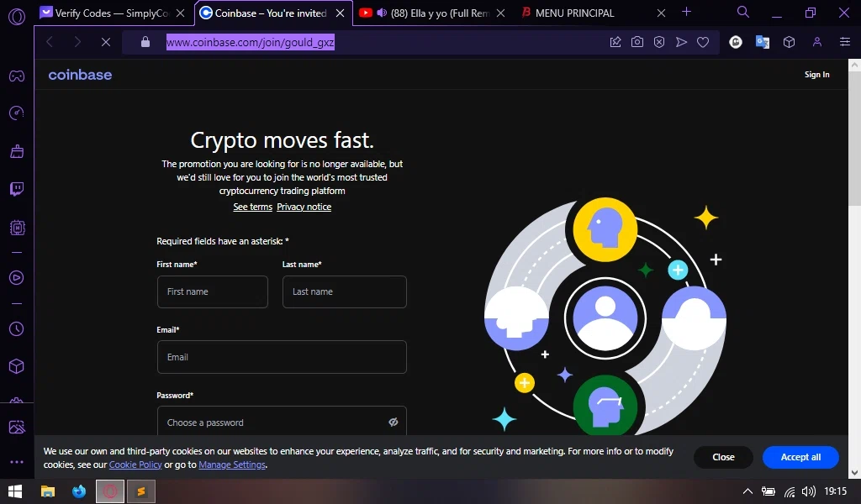Open sidebar three-dots settings

click(x=17, y=462)
